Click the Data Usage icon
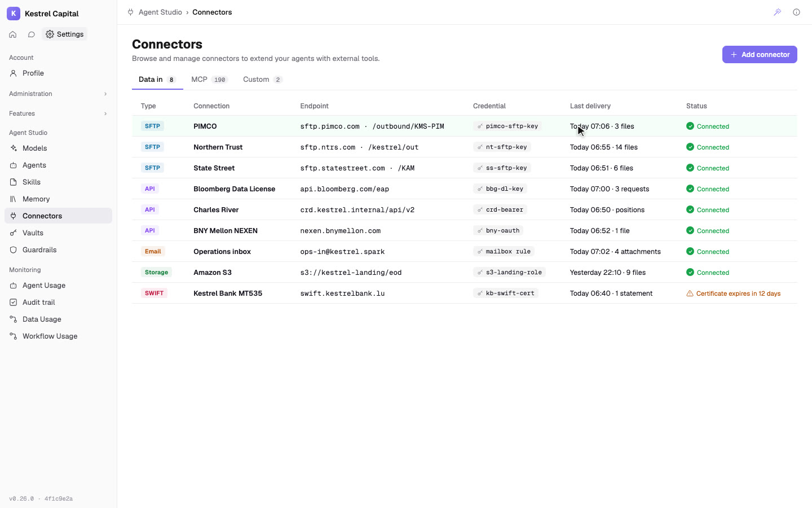 point(14,319)
